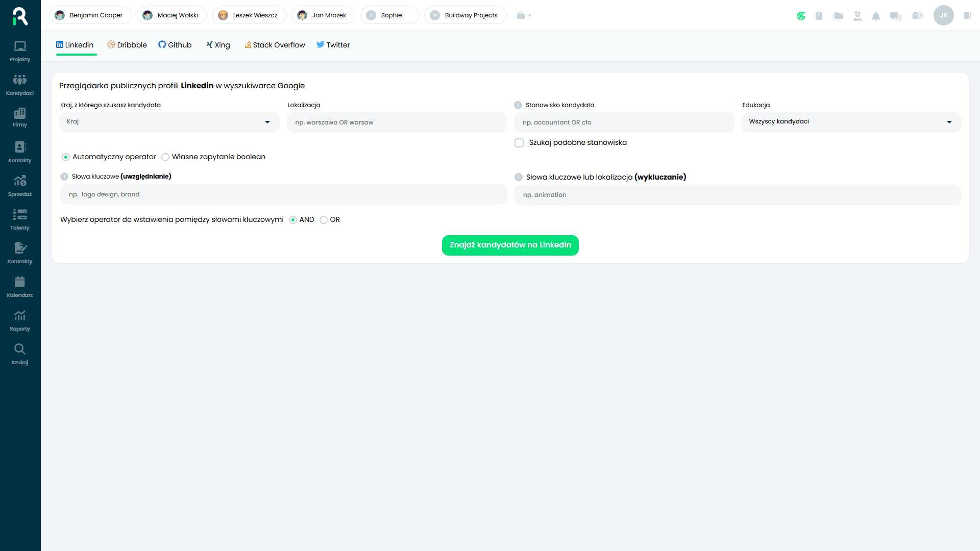Viewport: 980px width, 551px height.
Task: Switch to the Github tab
Action: point(175,45)
